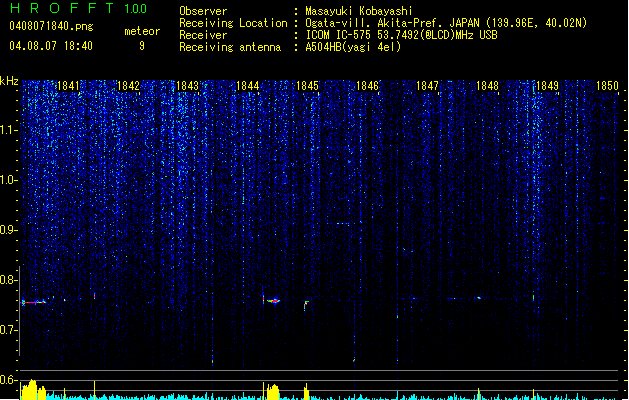Click the 1843 time marker
This screenshot has height=400, width=629.
click(188, 86)
